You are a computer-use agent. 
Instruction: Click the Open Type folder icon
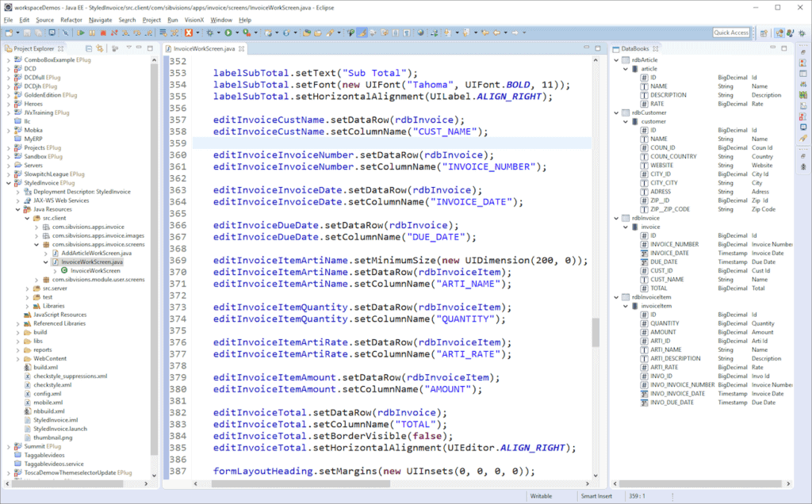pyautogui.click(x=307, y=32)
